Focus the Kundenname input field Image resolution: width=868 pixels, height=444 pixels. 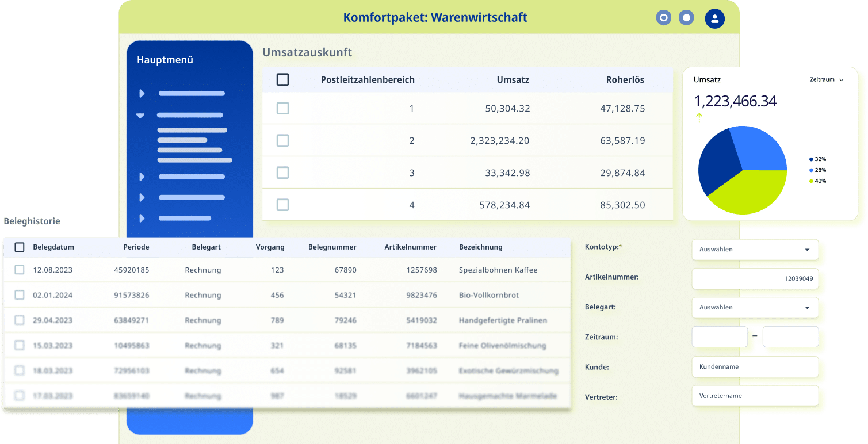[755, 366]
